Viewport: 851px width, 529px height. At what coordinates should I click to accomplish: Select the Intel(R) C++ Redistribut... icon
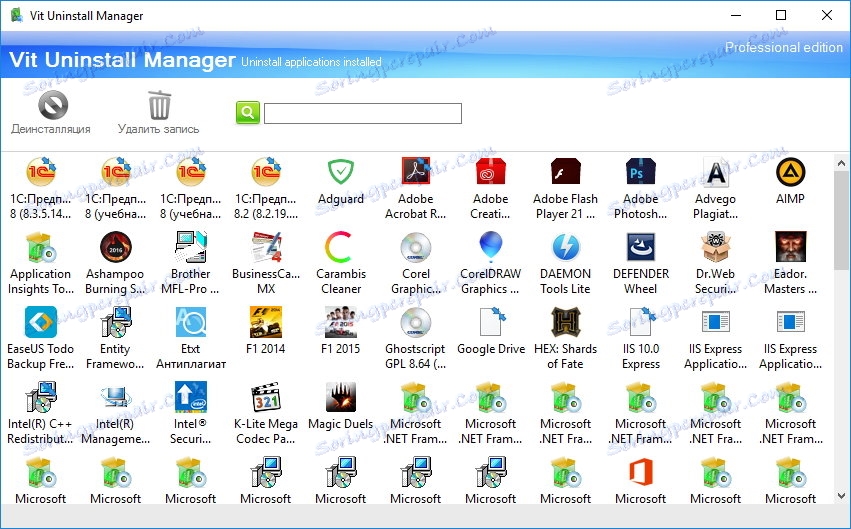[41, 397]
